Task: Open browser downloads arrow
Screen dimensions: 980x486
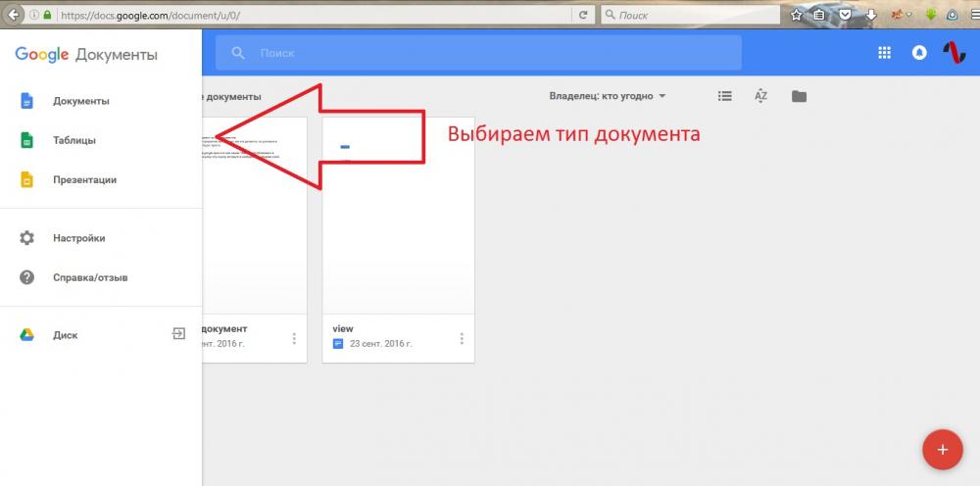Action: point(870,15)
